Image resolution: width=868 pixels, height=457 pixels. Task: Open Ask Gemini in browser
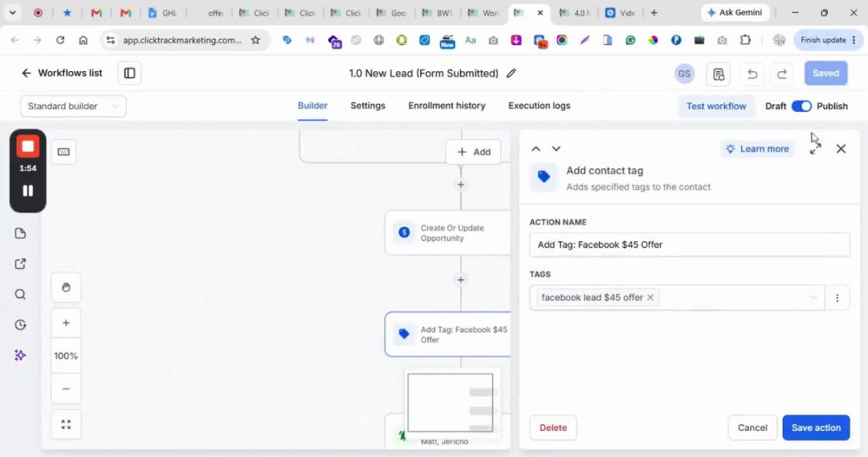(x=735, y=13)
